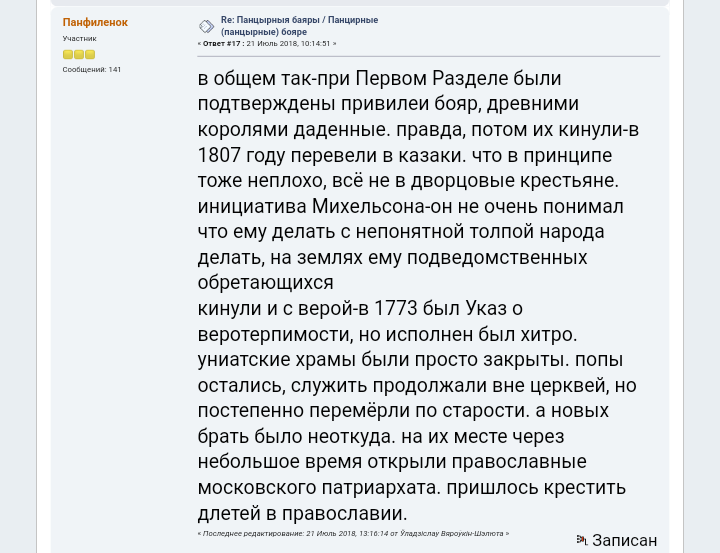Click the Сообщений: 141 post count
The image size is (720, 553).
tap(92, 70)
